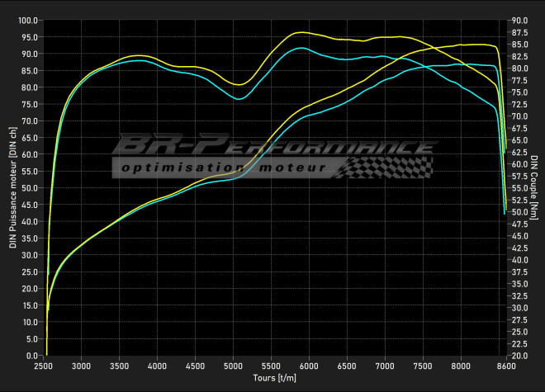The height and width of the screenshot is (392, 545).
Task: Click the 90.0 label on right torque axis
Action: pos(520,20)
